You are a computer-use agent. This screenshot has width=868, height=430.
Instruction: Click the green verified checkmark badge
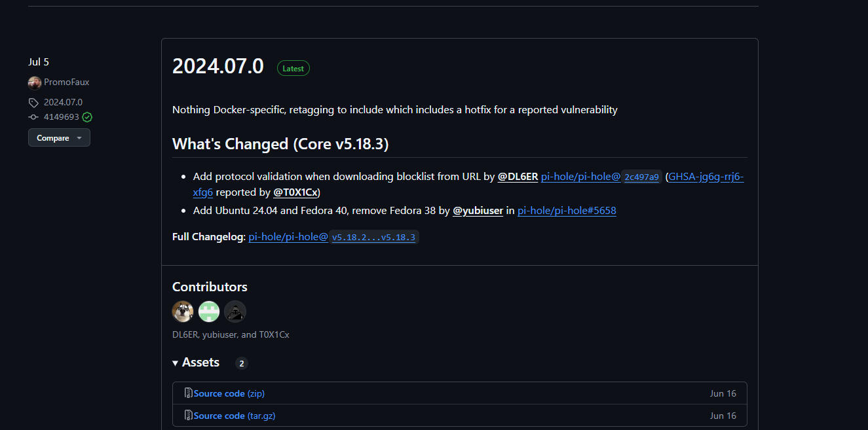(x=85, y=116)
